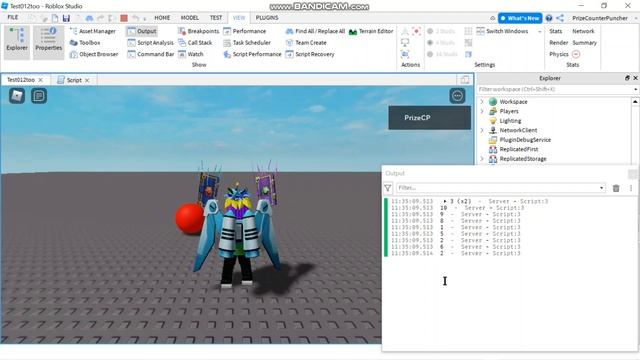Open the FILE menu

(13, 18)
